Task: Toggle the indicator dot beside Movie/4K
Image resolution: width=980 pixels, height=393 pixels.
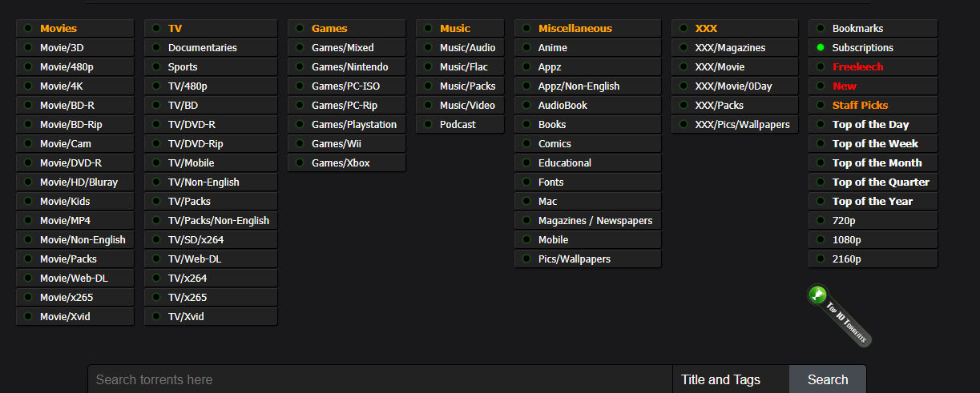Action: tap(28, 86)
